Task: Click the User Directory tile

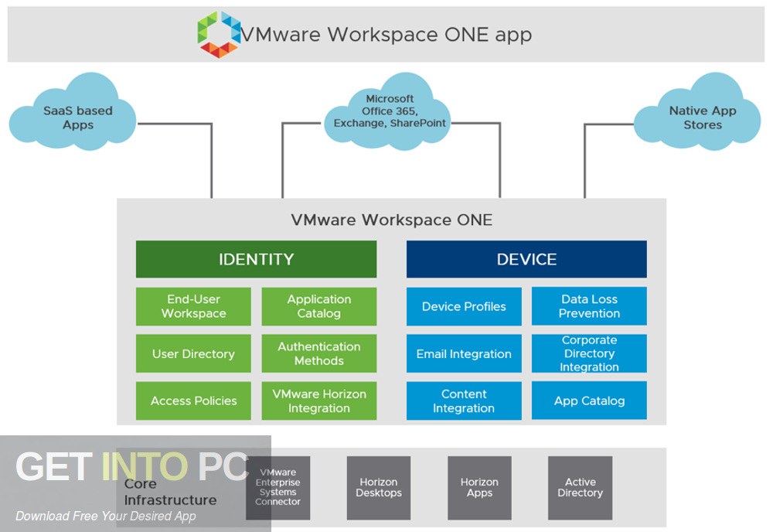Action: [193, 353]
